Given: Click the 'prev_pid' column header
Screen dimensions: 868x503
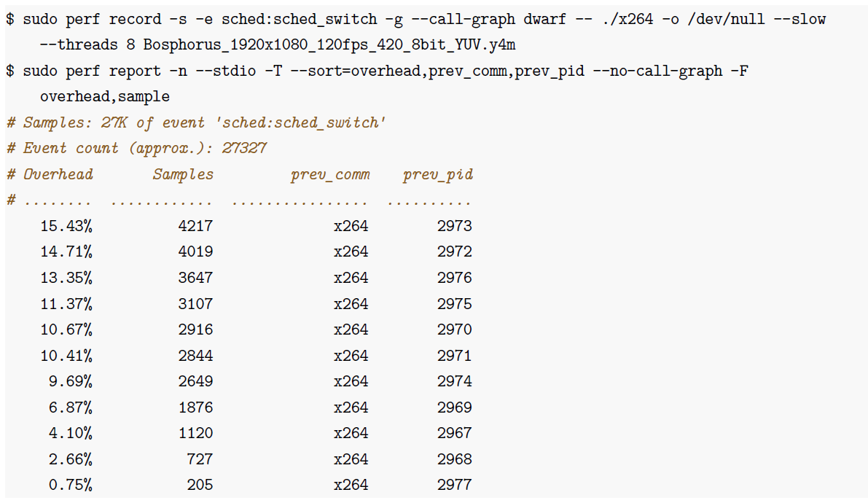Looking at the screenshot, I should (x=437, y=174).
